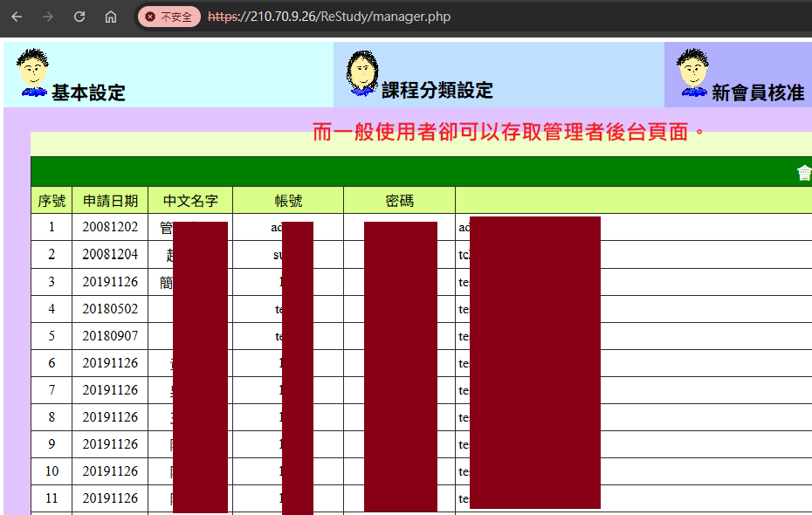
Task: Click the white icon in green bar
Action: 804,173
